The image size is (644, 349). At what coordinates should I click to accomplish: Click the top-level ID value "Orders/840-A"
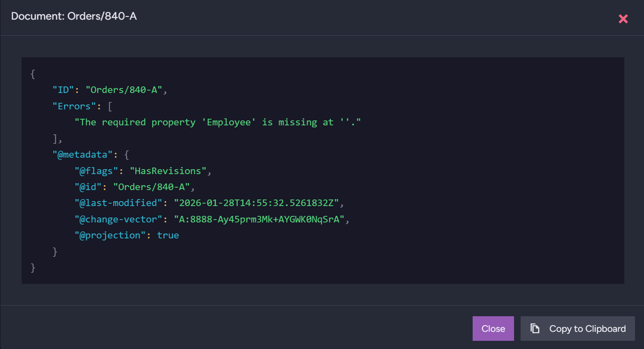[124, 90]
